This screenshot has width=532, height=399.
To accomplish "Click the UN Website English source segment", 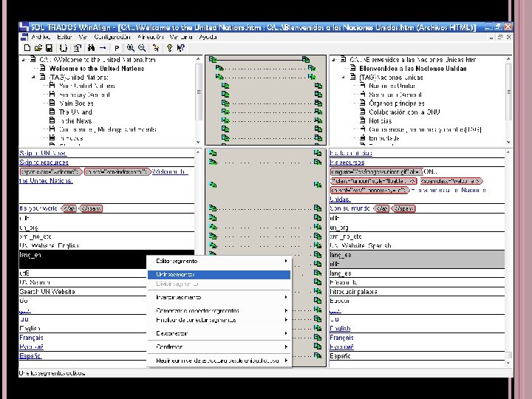I will (106, 245).
